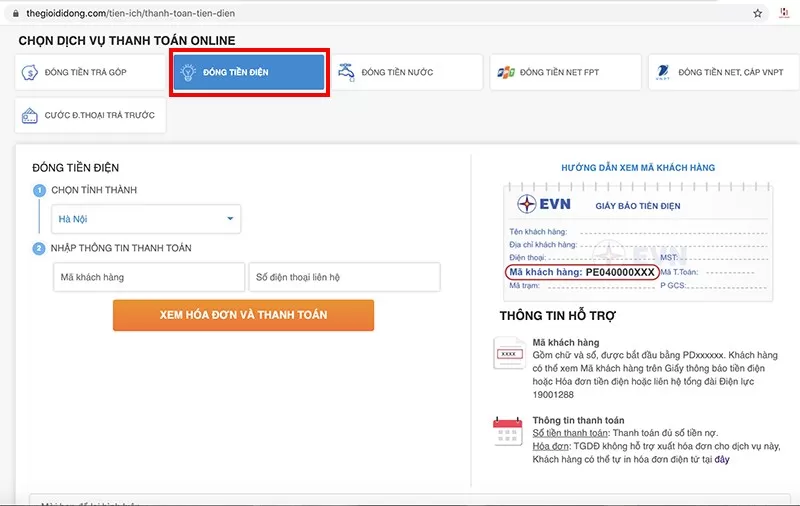Click the calendar icon beside Thông tin thanh toán

(x=508, y=431)
